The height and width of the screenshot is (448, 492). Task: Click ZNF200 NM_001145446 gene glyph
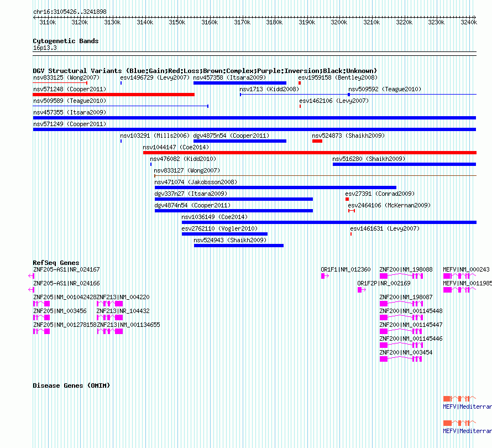[x=401, y=345]
